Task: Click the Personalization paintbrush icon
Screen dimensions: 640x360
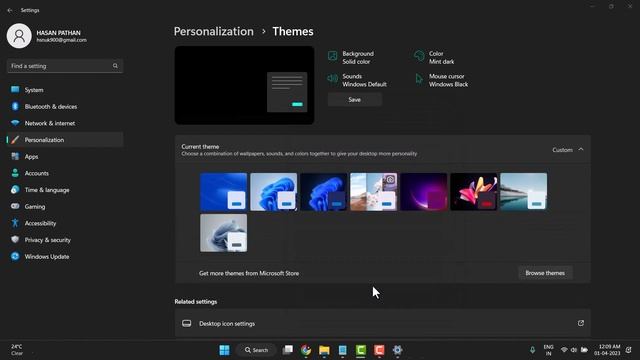Action: [15, 140]
